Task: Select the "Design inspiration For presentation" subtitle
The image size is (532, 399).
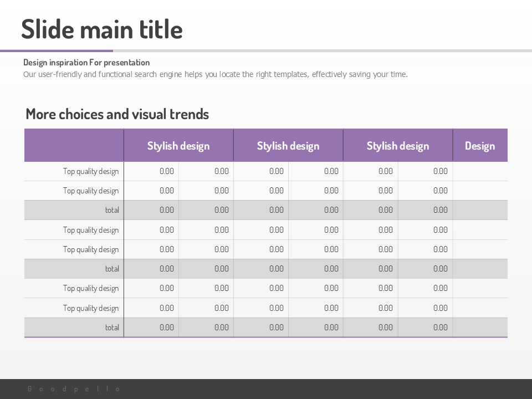Action: [86, 63]
